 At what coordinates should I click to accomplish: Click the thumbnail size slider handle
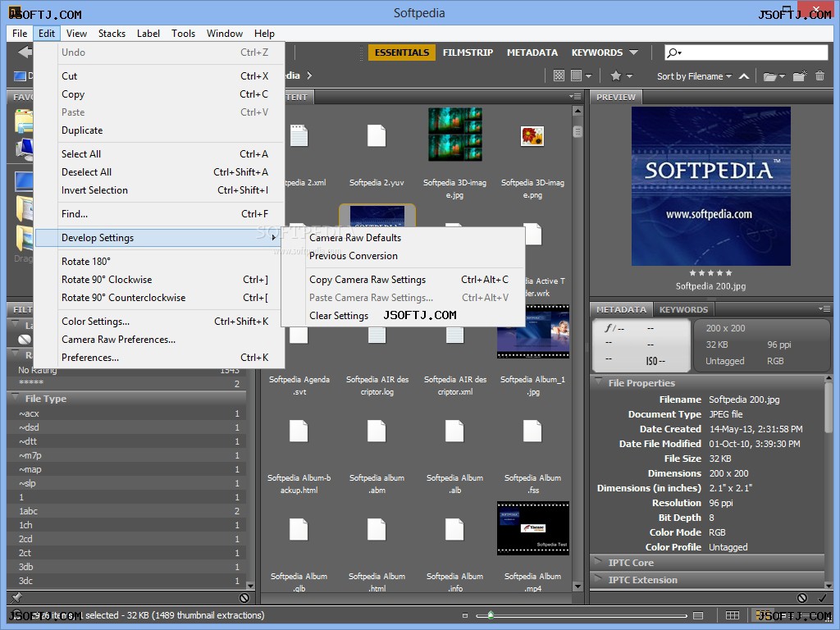pos(491,615)
